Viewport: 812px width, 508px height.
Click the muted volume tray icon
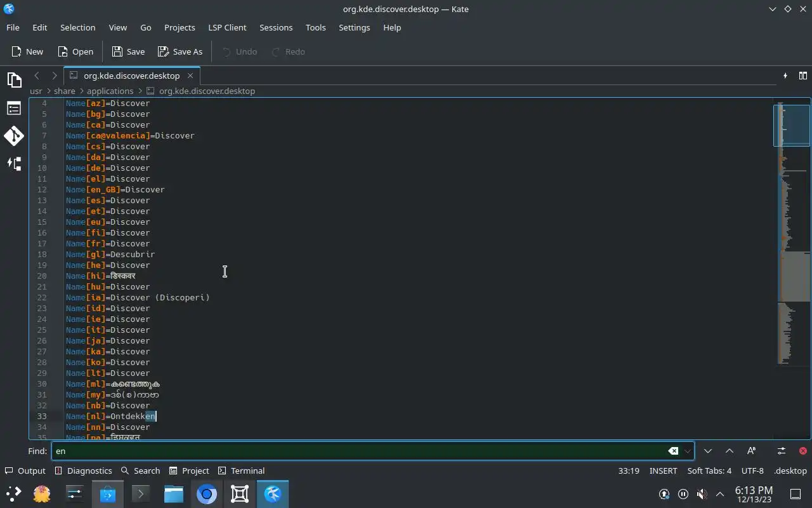[702, 494]
